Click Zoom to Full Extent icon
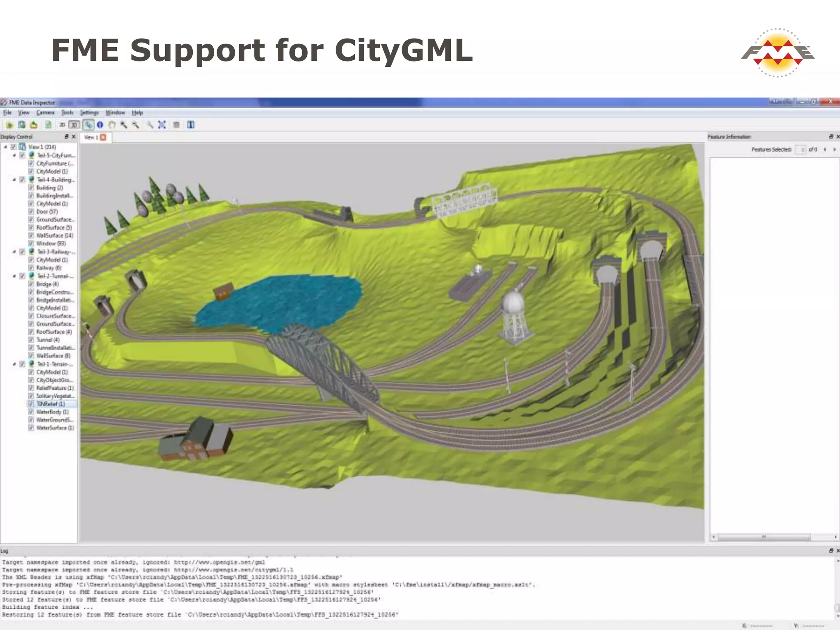Image resolution: width=840 pixels, height=630 pixels. (162, 125)
